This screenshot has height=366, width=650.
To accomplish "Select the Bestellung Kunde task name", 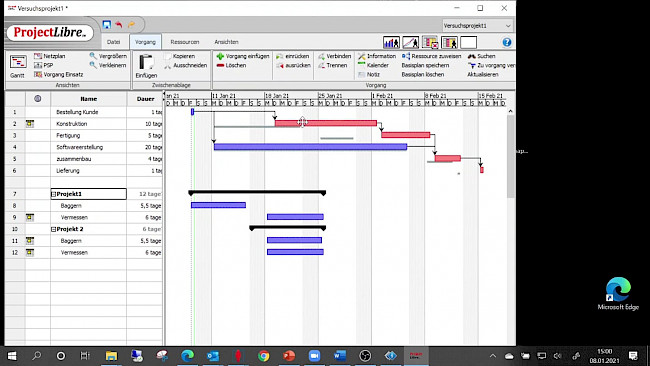I will tap(77, 112).
